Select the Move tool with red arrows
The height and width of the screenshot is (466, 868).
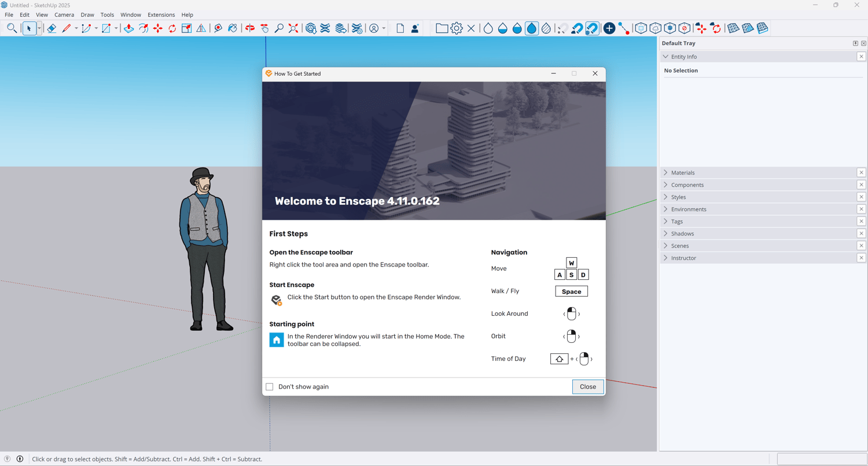click(x=158, y=28)
